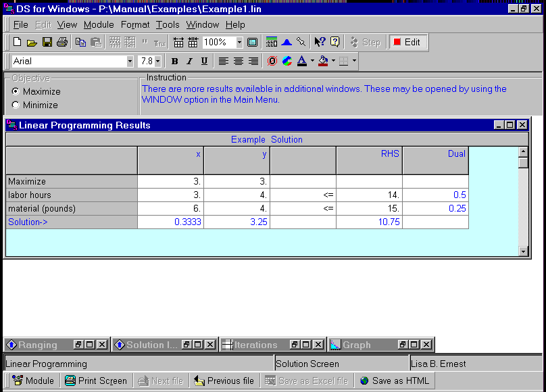Expand the font size 7.8 dropdown
This screenshot has height=392, width=546.
click(x=157, y=62)
